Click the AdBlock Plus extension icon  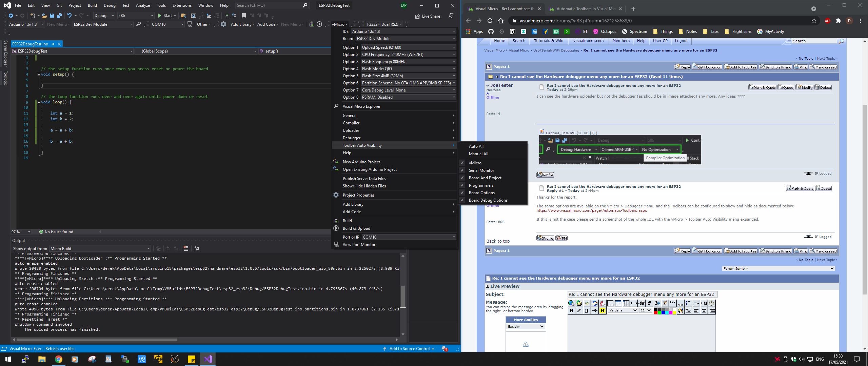click(x=828, y=21)
